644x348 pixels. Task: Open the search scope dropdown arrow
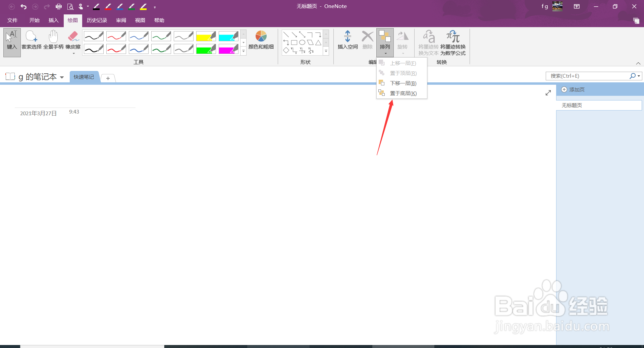coord(639,76)
